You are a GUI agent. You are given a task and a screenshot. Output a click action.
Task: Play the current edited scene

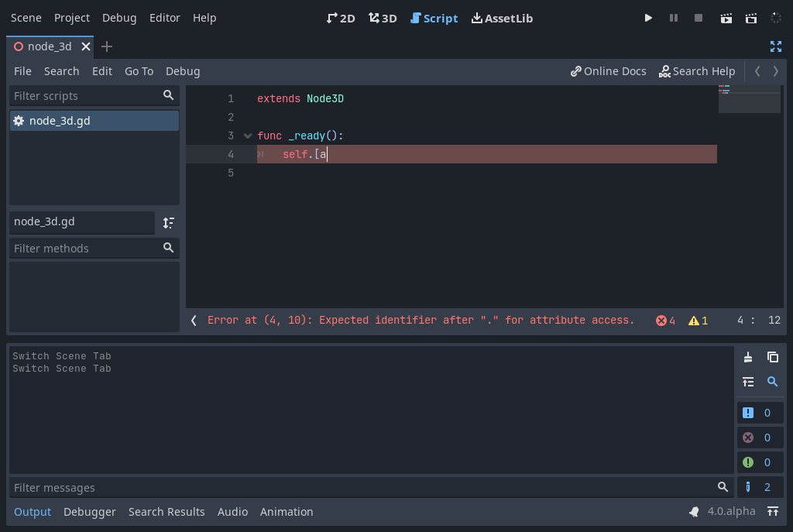(x=726, y=19)
